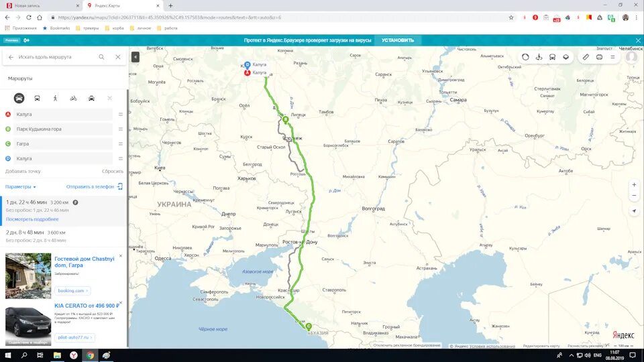Select the 3 600 км alternative route

[64, 236]
